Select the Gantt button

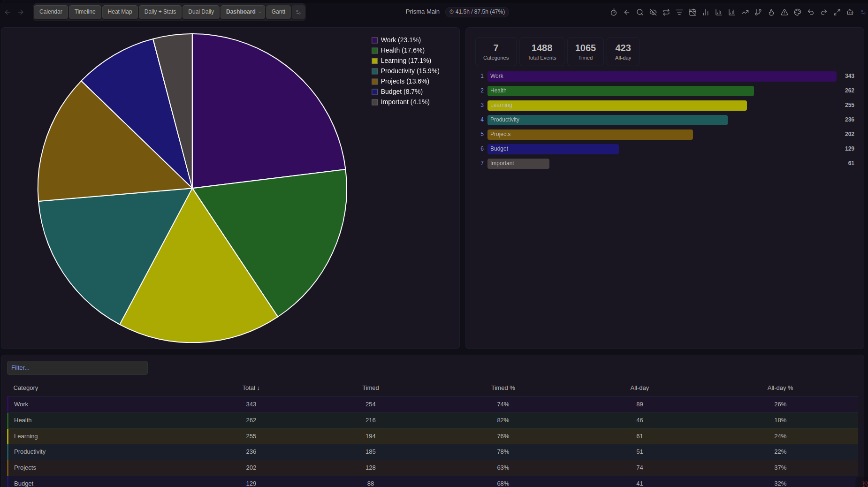pos(278,12)
